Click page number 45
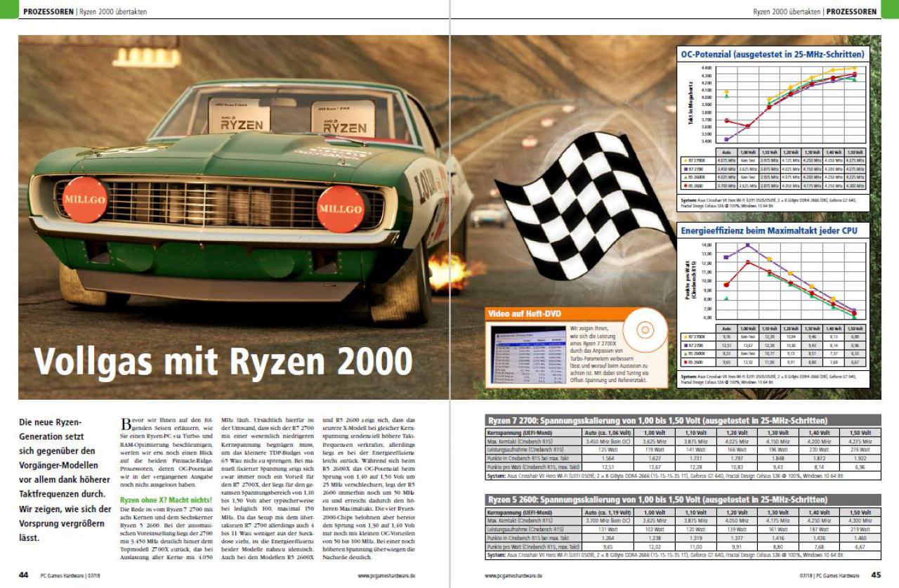Viewport: 899px width, 588px height. [876, 575]
